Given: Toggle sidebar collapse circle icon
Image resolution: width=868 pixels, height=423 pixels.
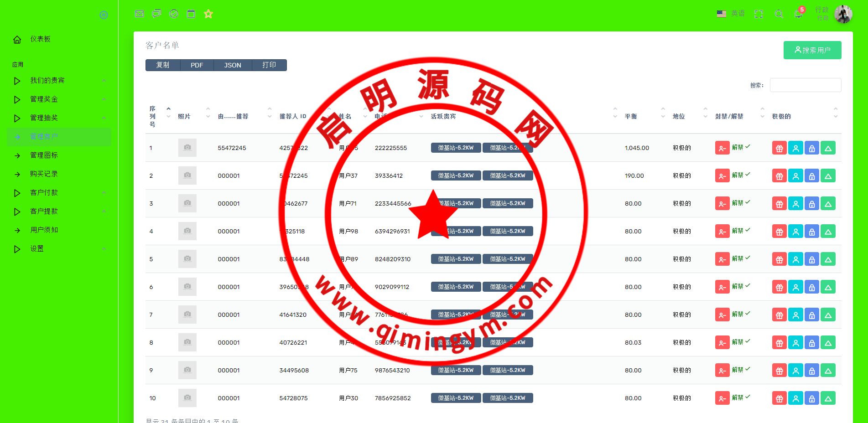Looking at the screenshot, I should [104, 15].
